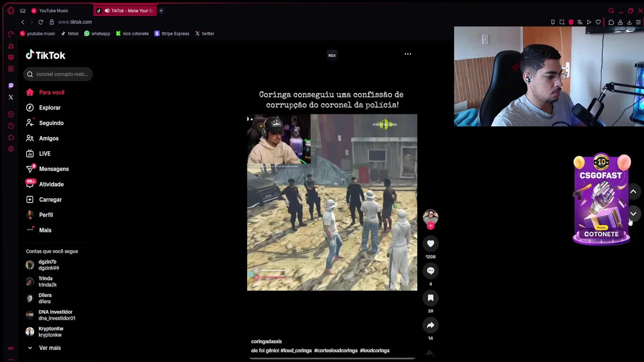Click the www.tiktok.com address bar
This screenshot has width=644, height=362.
[75, 22]
